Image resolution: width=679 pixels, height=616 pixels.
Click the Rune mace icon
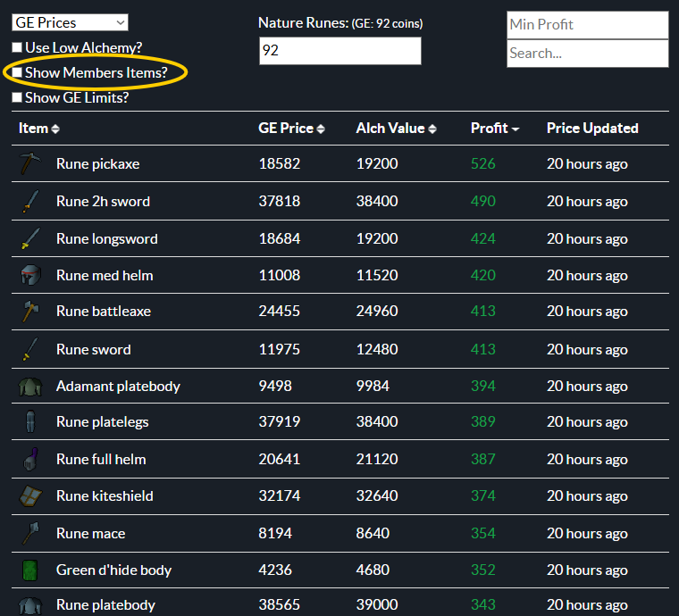pos(30,533)
